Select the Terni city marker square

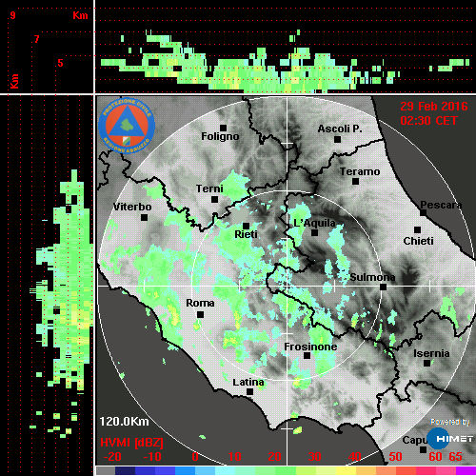(x=214, y=199)
